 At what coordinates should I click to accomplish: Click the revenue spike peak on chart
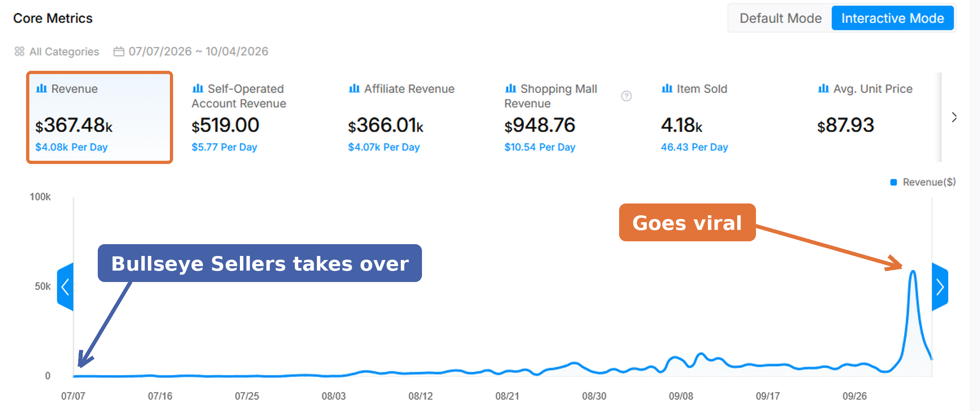click(913, 271)
